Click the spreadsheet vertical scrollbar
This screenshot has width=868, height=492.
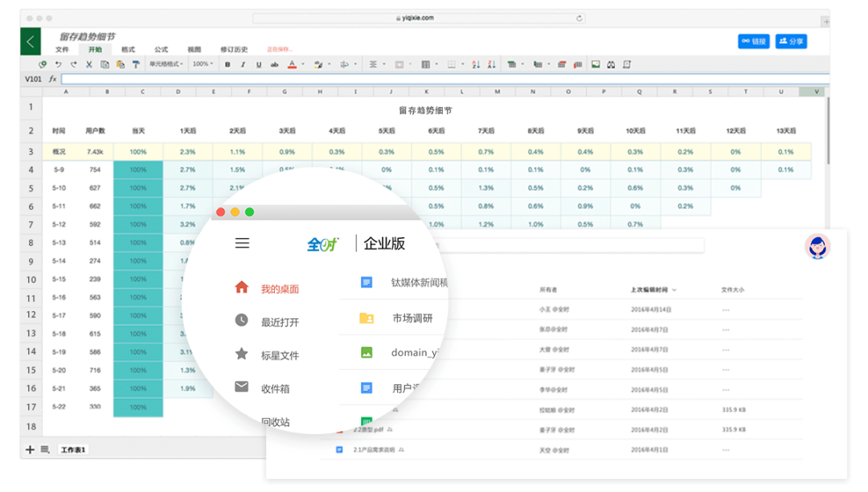(828, 132)
